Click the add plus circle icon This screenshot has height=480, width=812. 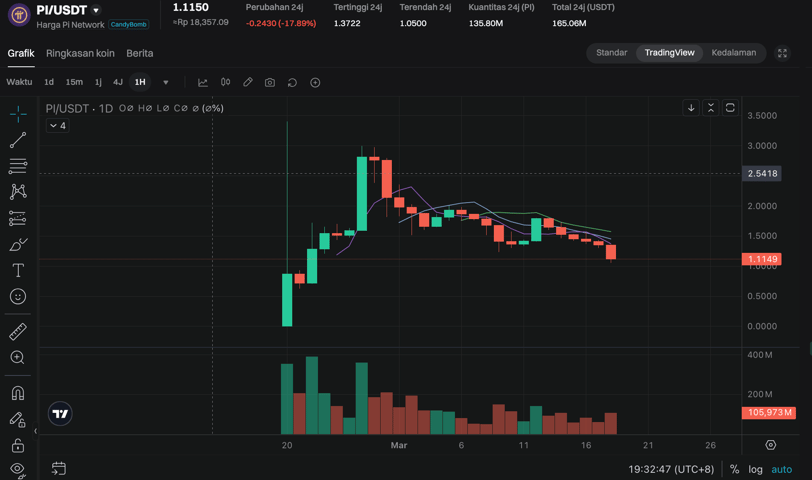315,82
